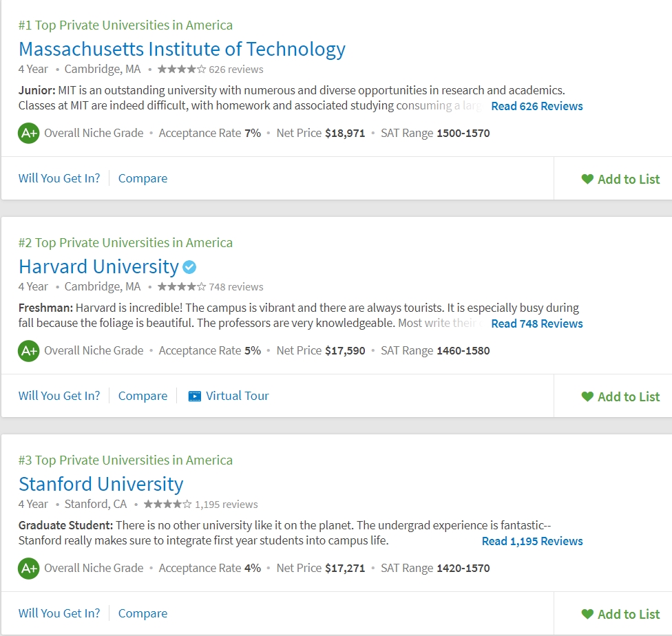Click MIT's star rating
This screenshot has height=636, width=672.
pos(182,69)
